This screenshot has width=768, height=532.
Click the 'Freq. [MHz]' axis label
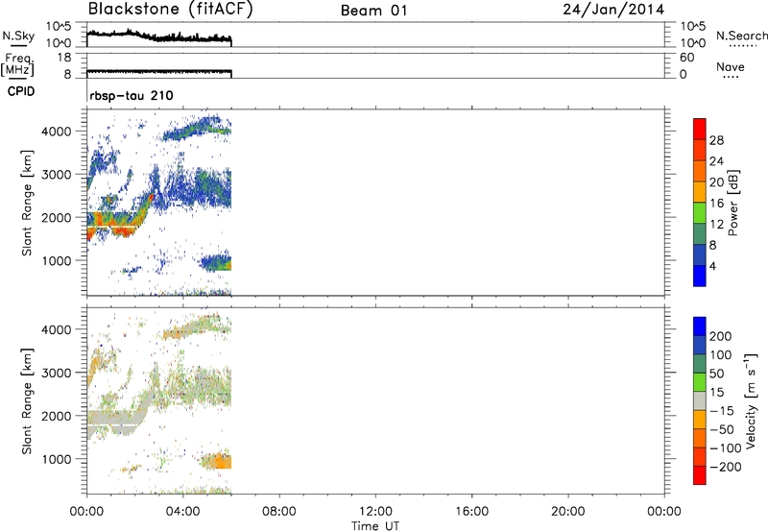tap(17, 64)
